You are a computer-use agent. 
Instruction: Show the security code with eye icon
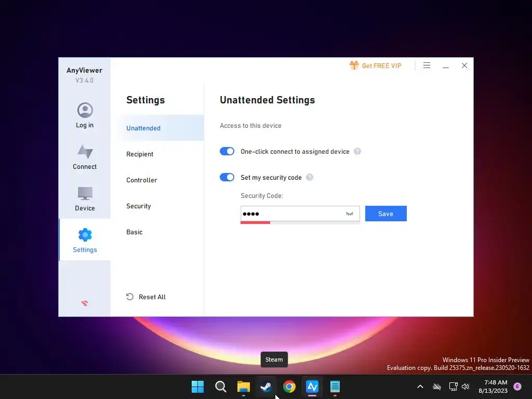[350, 214]
